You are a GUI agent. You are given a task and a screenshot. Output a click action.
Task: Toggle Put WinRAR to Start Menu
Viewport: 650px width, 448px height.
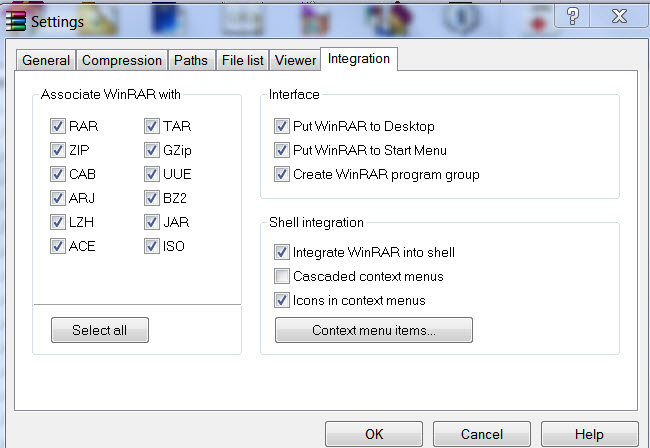click(282, 150)
